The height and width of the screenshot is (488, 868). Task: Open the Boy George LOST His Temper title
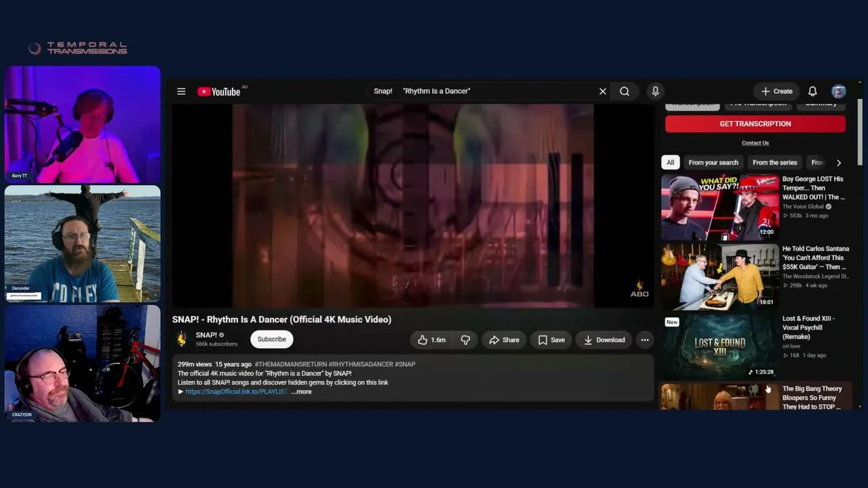(x=814, y=188)
